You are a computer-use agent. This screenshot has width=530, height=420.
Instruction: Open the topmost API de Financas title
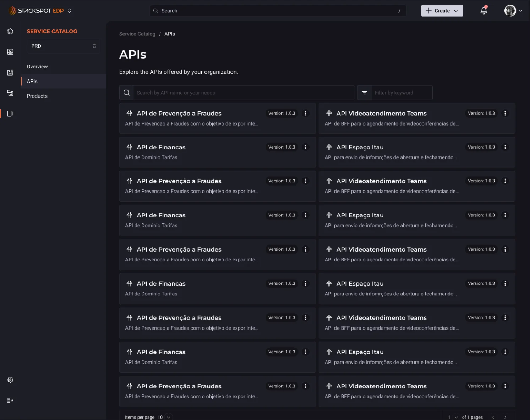pyautogui.click(x=161, y=147)
